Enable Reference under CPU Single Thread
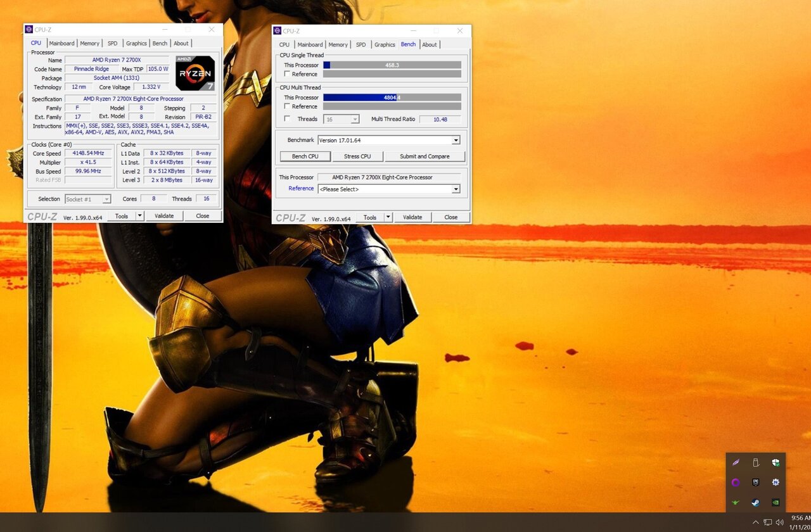 (x=288, y=73)
